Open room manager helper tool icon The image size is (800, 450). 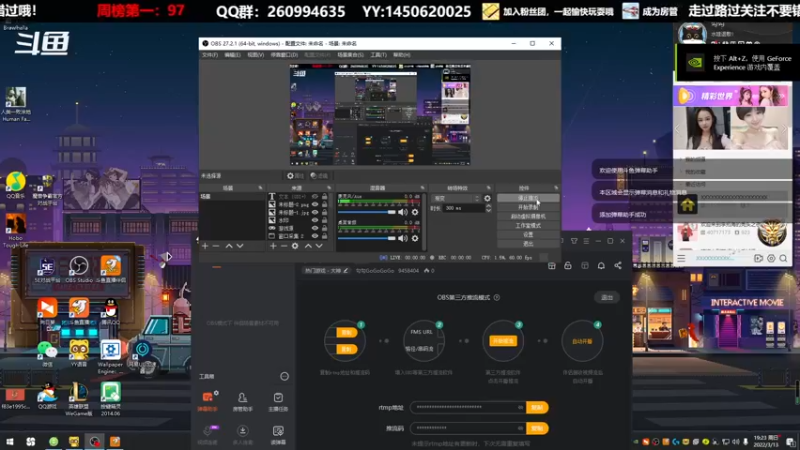coord(242,401)
